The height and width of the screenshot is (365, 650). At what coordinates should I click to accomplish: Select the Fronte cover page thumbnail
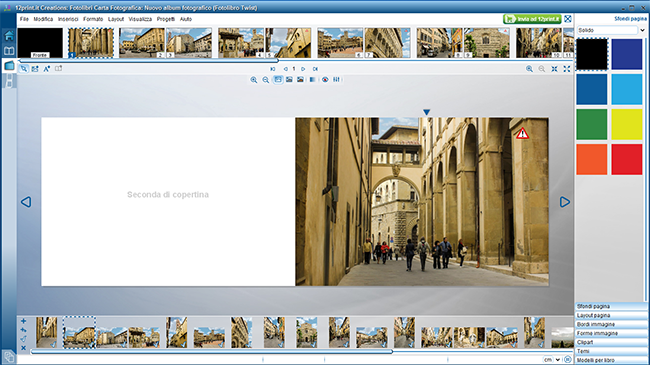(40, 43)
